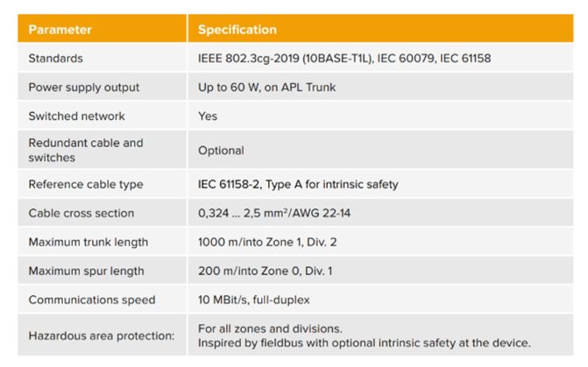Click the 'Optional' specification cell

point(221,151)
